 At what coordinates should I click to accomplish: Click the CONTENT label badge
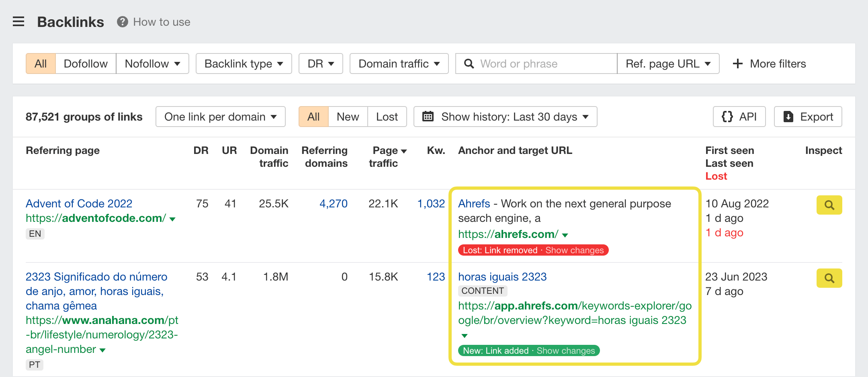pyautogui.click(x=483, y=291)
